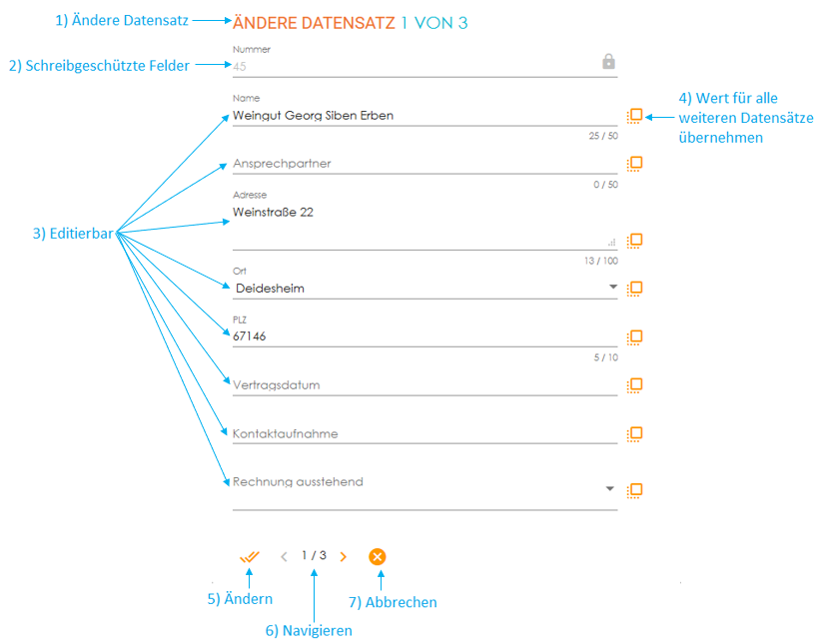This screenshot has height=644, width=820.
Task: Go to previous record with left chevron
Action: (x=284, y=557)
